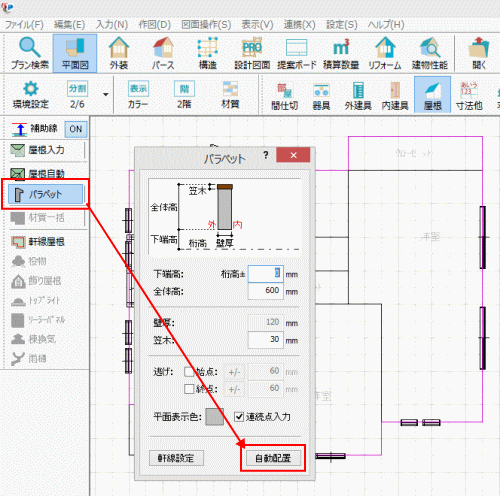This screenshot has height=496, width=500.
Task: Click the 積算数量 m3 icon
Action: pos(341,53)
